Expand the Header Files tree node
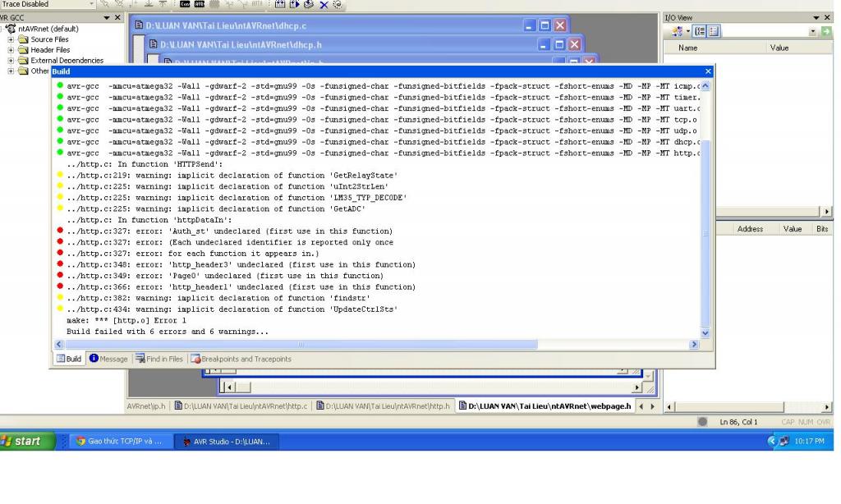The image size is (841, 504). (x=11, y=50)
